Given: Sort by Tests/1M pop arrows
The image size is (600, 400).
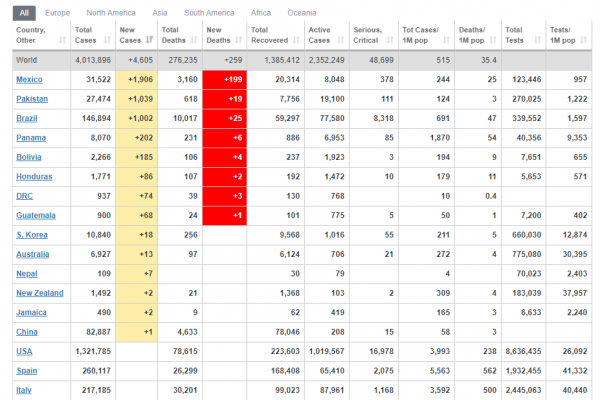Looking at the screenshot, I should coord(584,40).
